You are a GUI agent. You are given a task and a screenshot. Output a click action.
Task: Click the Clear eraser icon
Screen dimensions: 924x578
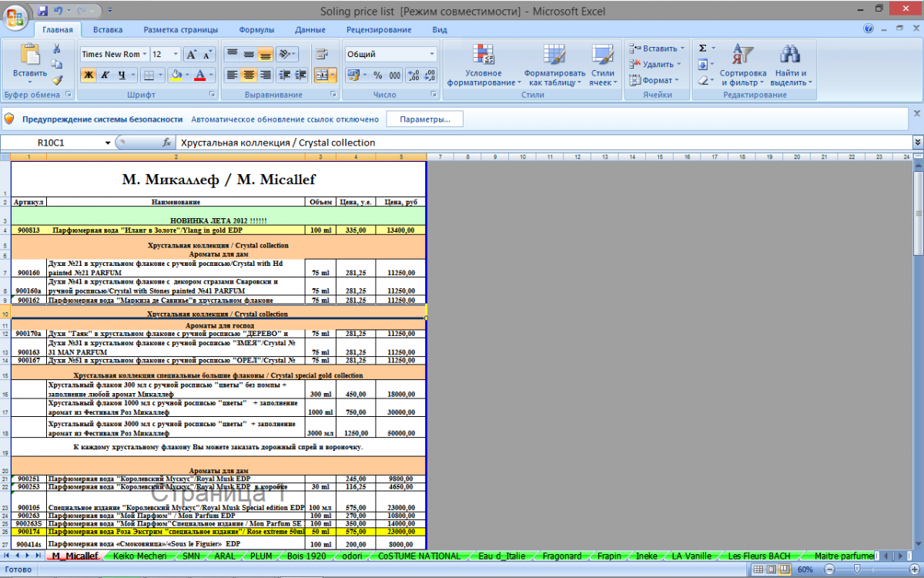[702, 80]
